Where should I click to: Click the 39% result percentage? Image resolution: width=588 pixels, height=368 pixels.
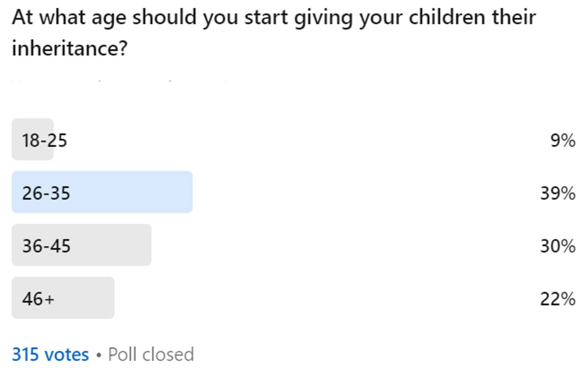click(558, 193)
